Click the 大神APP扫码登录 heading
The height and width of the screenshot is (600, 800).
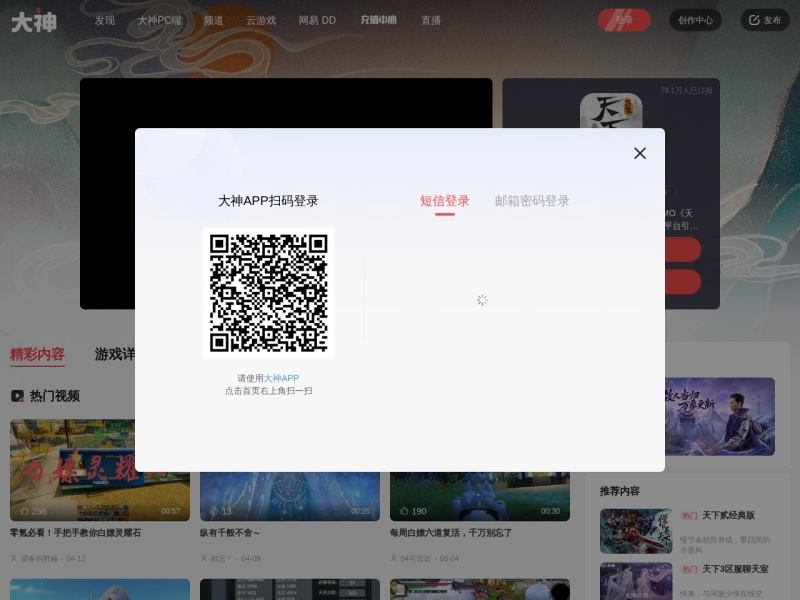pos(268,201)
